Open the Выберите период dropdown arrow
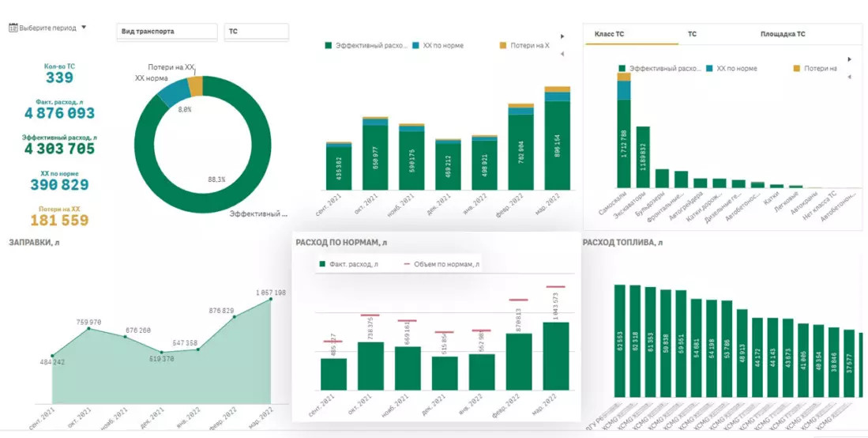Image resolution: width=868 pixels, height=438 pixels. (84, 27)
